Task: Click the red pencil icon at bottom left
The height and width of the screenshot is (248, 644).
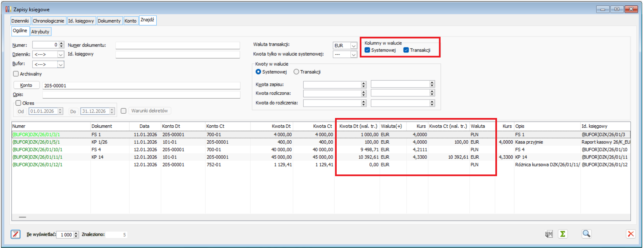Action: pos(16,234)
